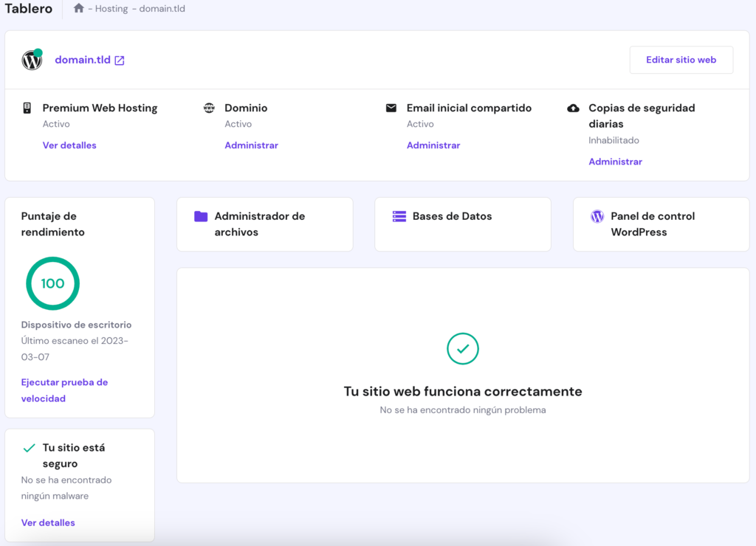Click the globe icon above Dominio

[209, 107]
